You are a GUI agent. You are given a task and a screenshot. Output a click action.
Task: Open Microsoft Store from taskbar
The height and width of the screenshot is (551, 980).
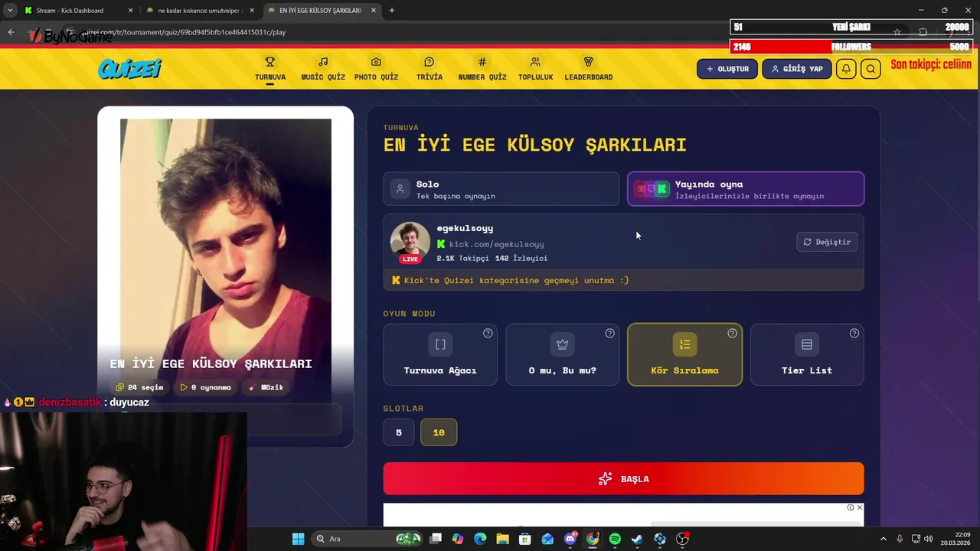524,539
